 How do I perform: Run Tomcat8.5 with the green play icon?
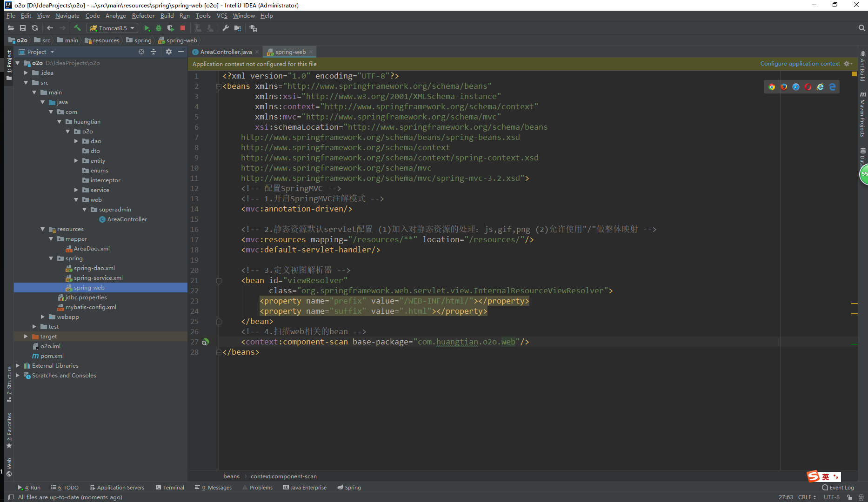[147, 28]
